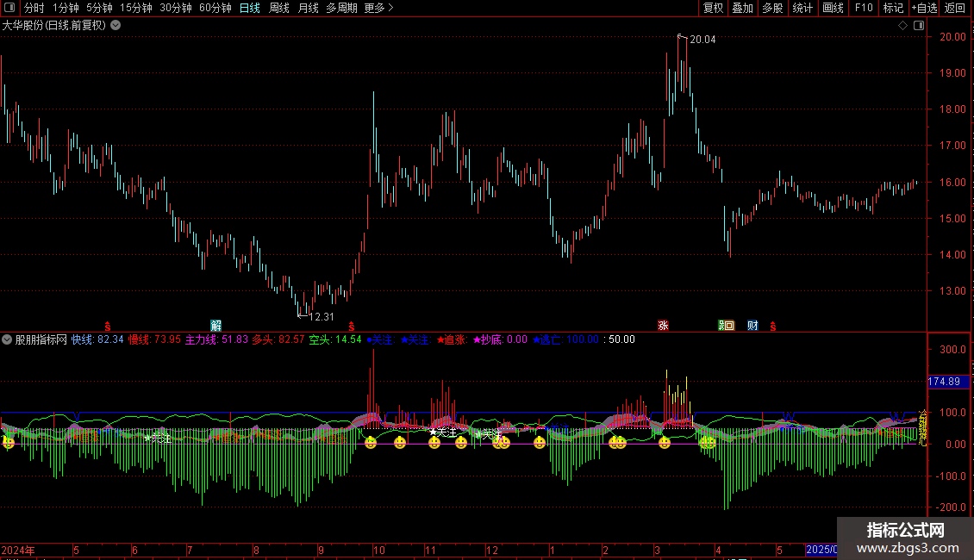Click the 空头: 14.54 value label

334,339
